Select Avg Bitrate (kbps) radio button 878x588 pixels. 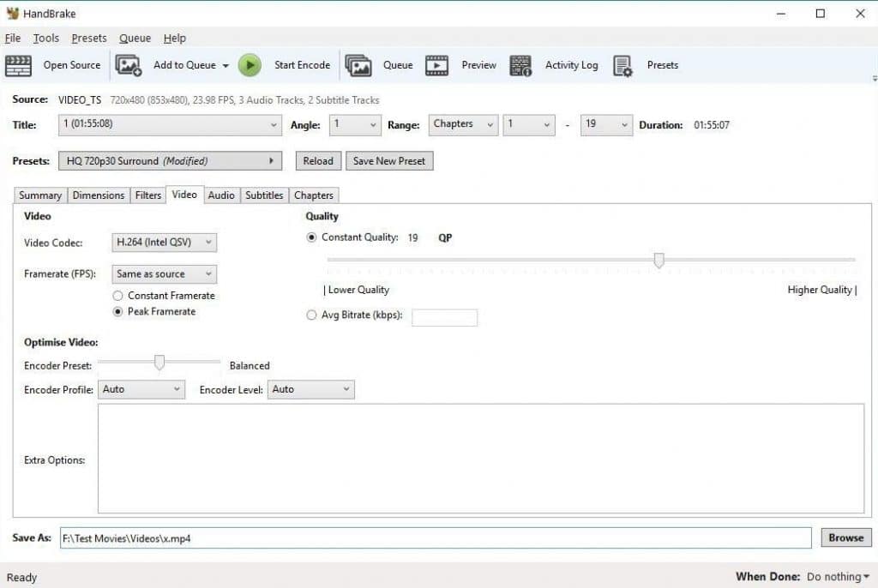311,315
